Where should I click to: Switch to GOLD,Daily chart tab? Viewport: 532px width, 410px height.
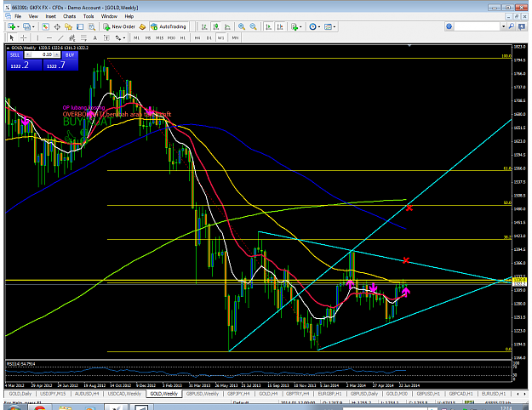20,394
